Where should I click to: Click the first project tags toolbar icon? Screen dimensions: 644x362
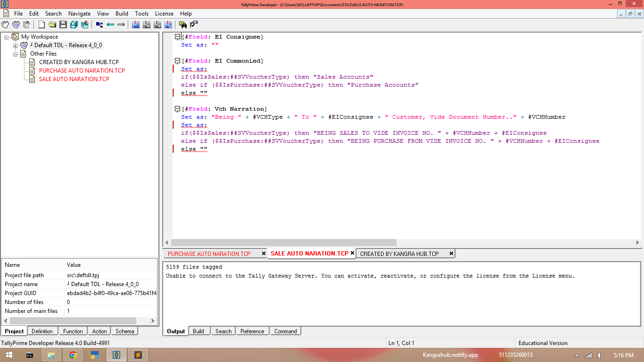[x=5, y=25]
